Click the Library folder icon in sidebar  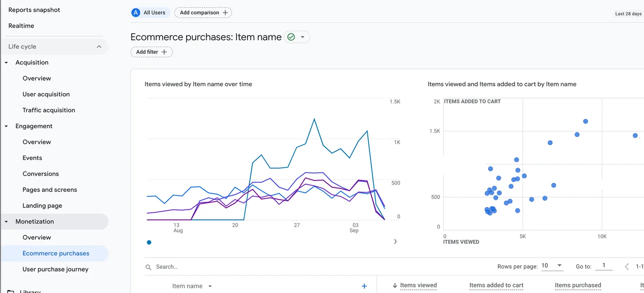(10, 291)
